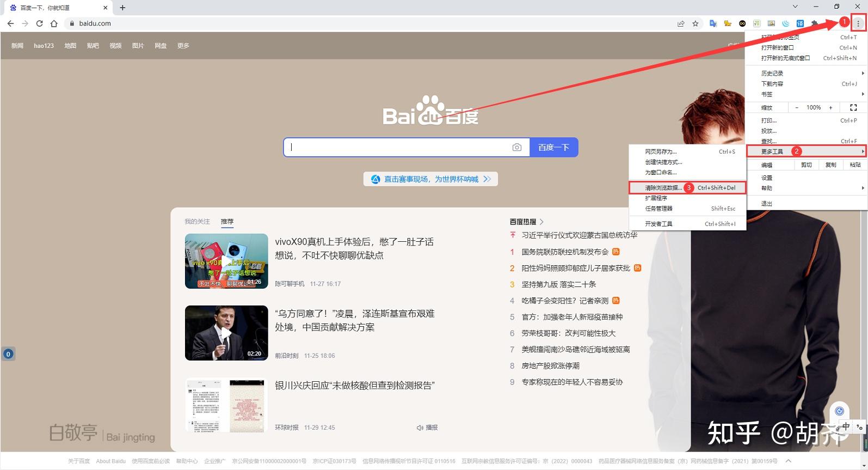Screen dimensions: 868x470
Task: Open the Google Translate extension icon
Action: click(x=713, y=23)
